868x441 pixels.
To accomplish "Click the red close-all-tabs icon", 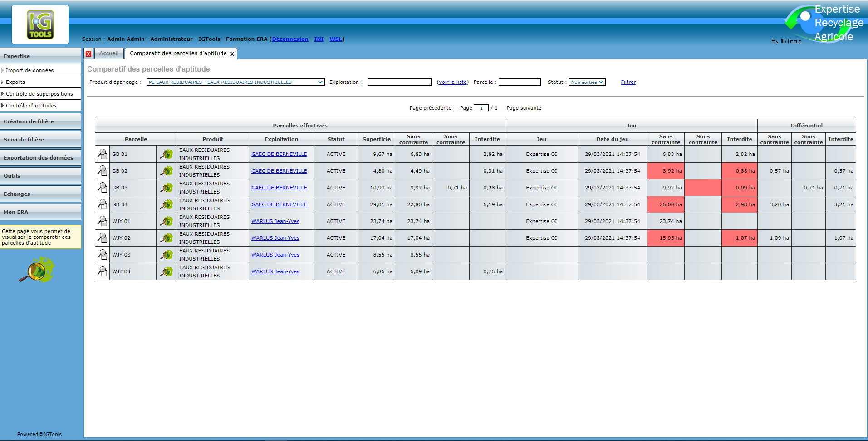I will (x=88, y=54).
